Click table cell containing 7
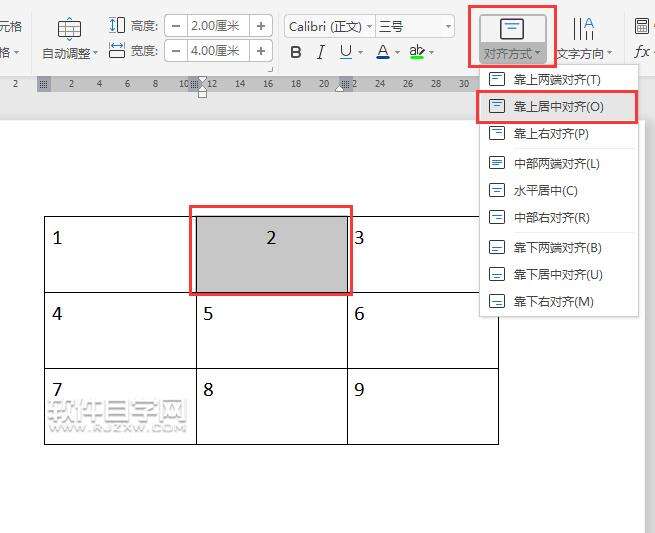 pyautogui.click(x=120, y=406)
